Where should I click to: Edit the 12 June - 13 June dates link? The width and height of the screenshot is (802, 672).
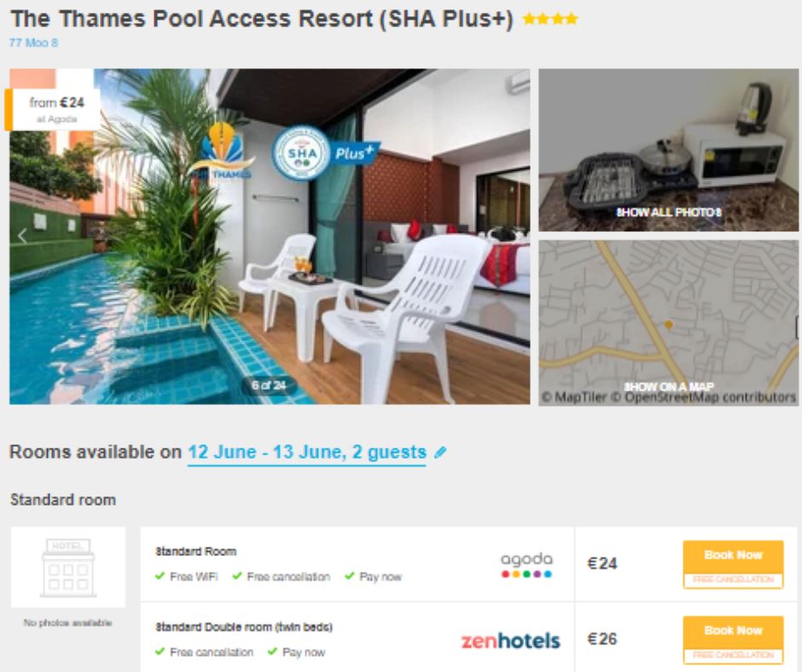(x=307, y=452)
